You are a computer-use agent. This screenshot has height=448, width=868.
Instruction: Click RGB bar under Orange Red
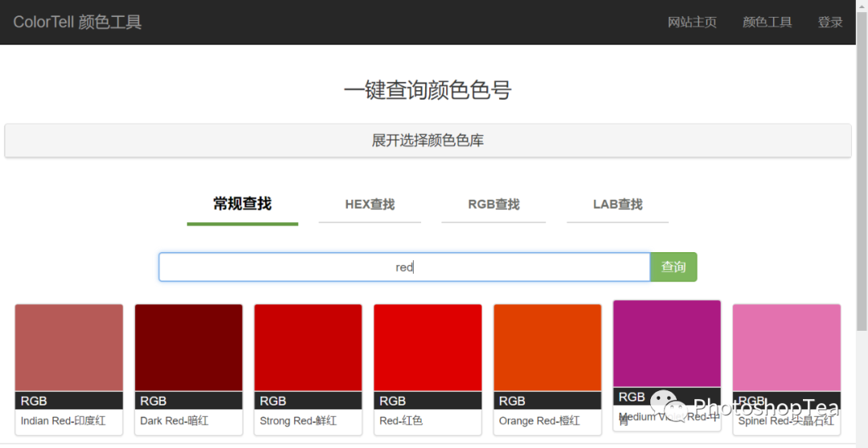[547, 401]
